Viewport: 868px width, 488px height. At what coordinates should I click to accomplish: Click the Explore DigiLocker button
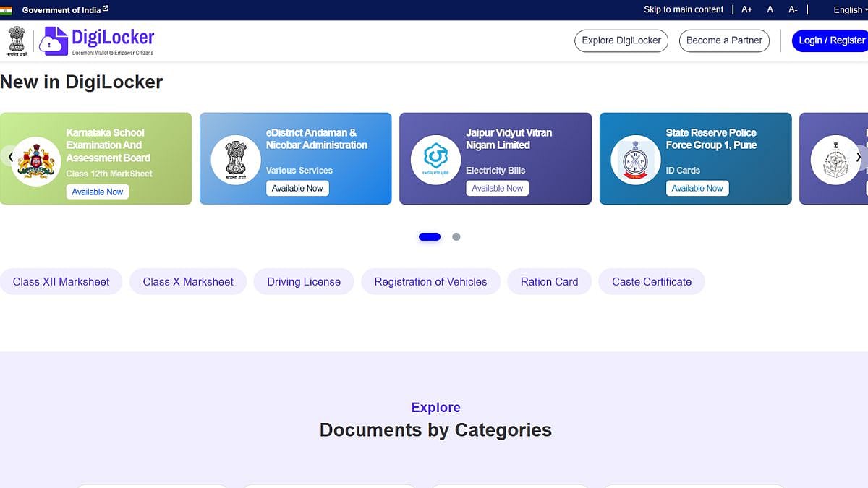coord(621,40)
